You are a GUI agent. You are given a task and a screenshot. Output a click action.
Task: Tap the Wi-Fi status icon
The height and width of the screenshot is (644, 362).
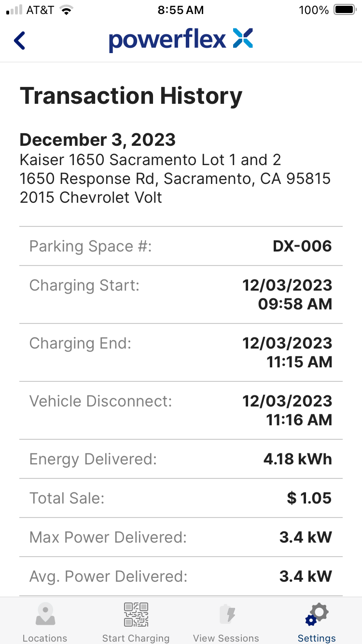point(67,10)
